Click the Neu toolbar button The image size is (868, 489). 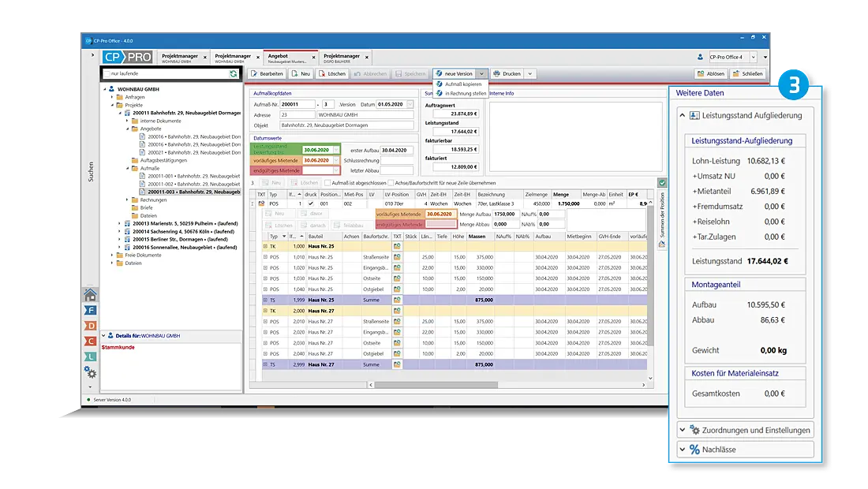301,73
